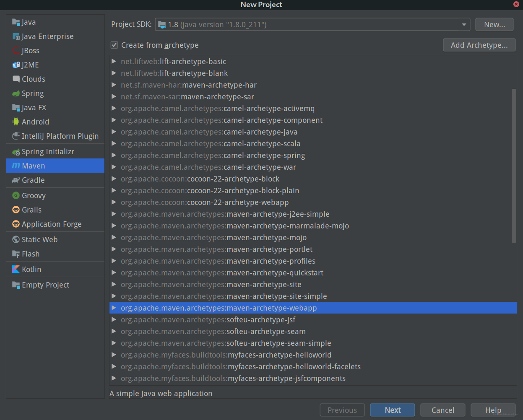Select Java Enterprise project type
523x420 pixels.
tap(55, 36)
